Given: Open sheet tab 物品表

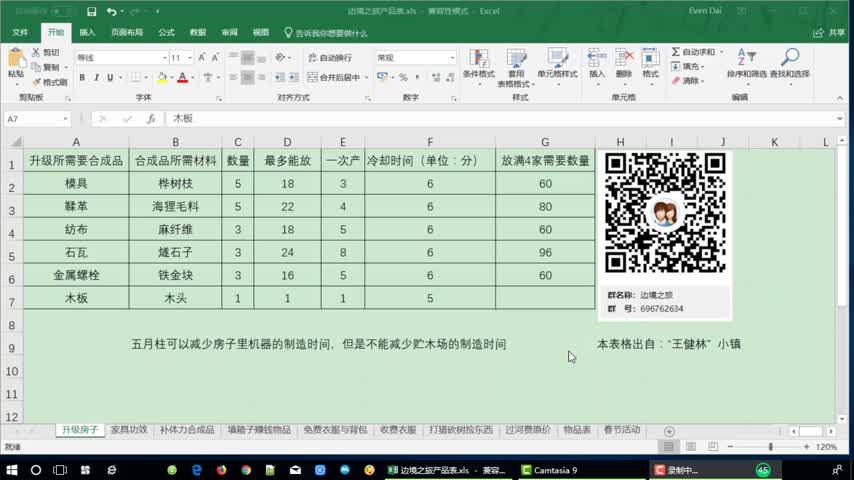Looking at the screenshot, I should [577, 430].
